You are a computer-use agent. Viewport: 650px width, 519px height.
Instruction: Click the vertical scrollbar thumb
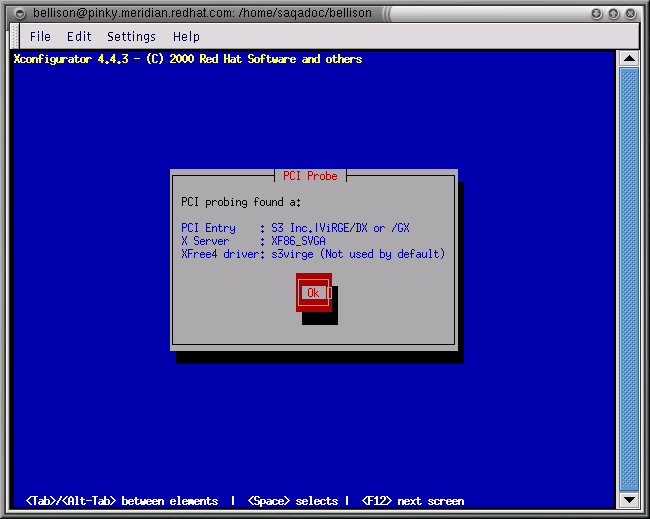[628, 280]
